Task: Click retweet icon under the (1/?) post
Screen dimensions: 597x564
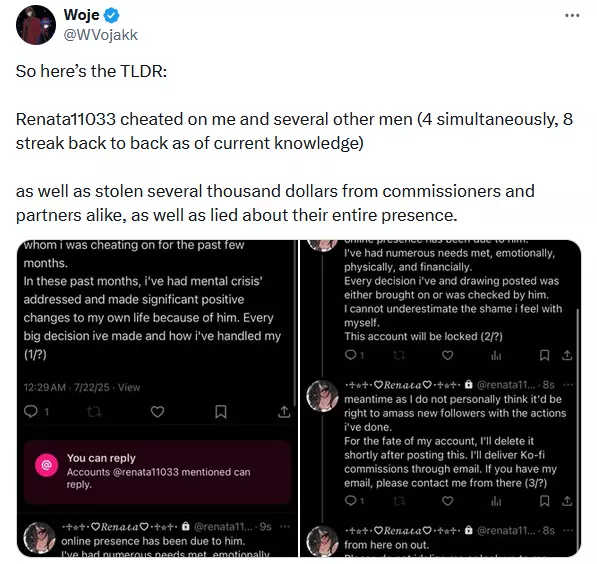Action: click(x=94, y=412)
